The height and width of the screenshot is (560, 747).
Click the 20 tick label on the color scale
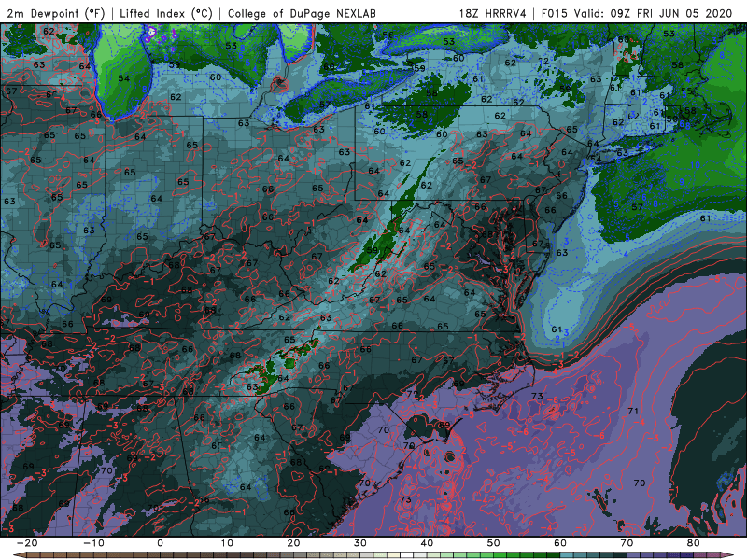293,543
